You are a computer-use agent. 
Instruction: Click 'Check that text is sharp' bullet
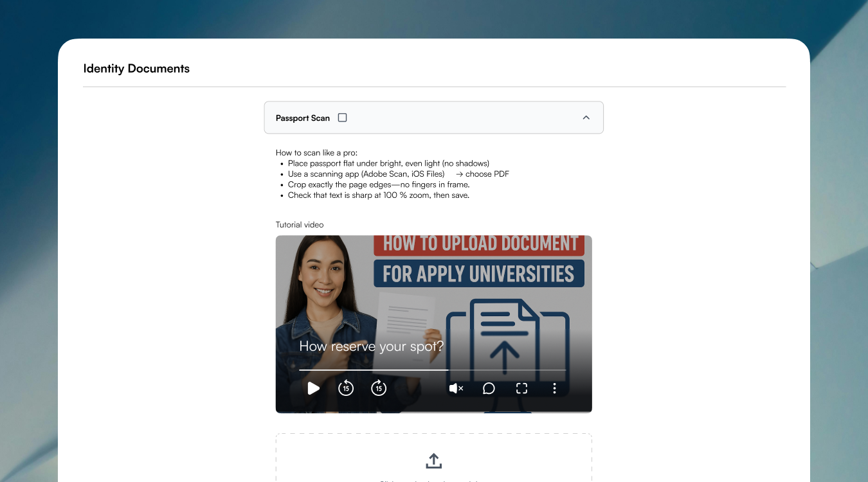click(379, 195)
